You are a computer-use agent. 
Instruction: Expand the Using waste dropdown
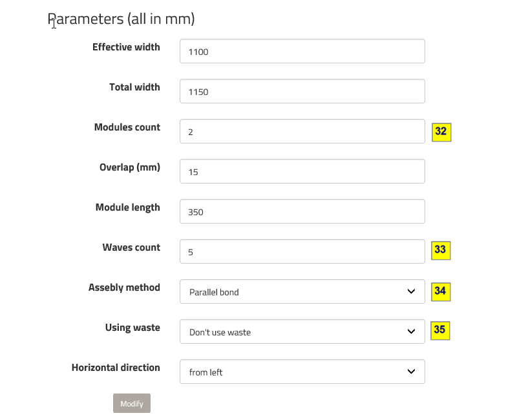[x=302, y=332]
